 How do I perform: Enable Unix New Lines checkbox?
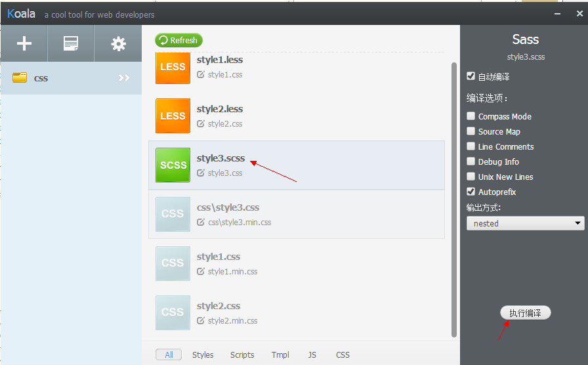[x=471, y=177]
